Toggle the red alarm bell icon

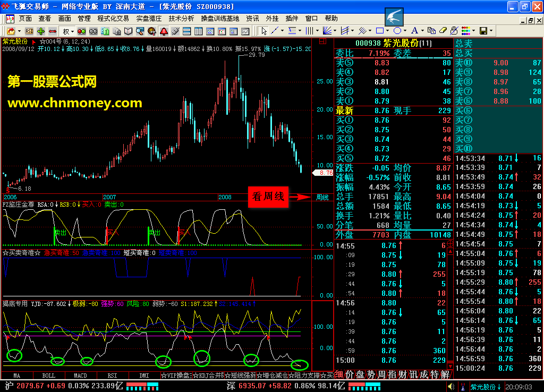(x=164, y=31)
